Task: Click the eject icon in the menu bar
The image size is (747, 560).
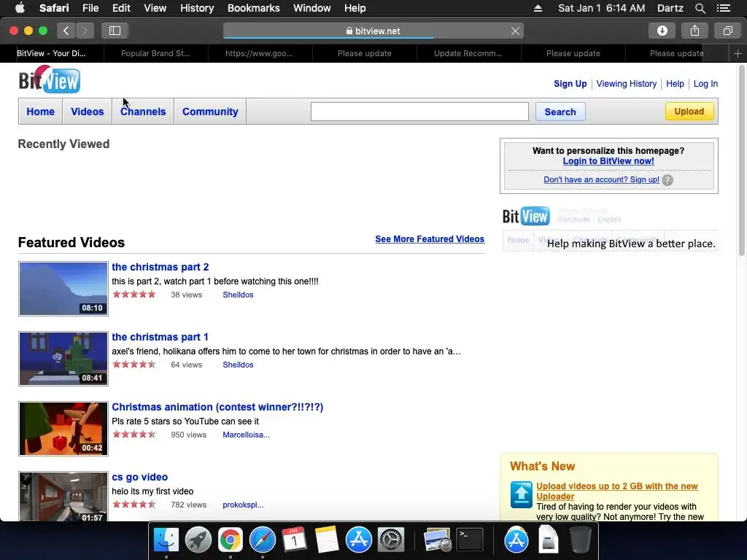Action: (x=538, y=8)
